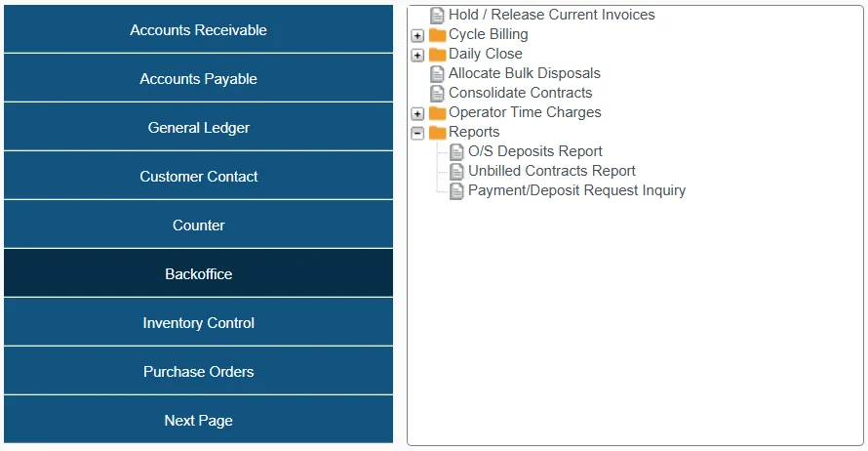Screen dimensions: 868x451
Task: Open Payment/Deposit Request Inquiry
Action: (575, 190)
